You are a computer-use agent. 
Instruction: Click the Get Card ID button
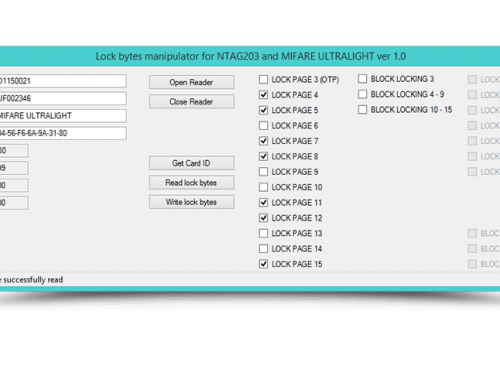pos(192,163)
